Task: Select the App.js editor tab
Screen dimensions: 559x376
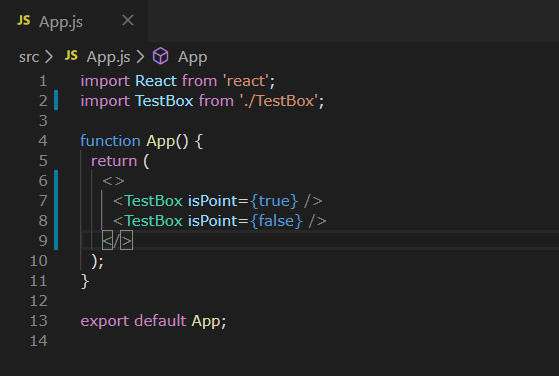Action: click(74, 21)
